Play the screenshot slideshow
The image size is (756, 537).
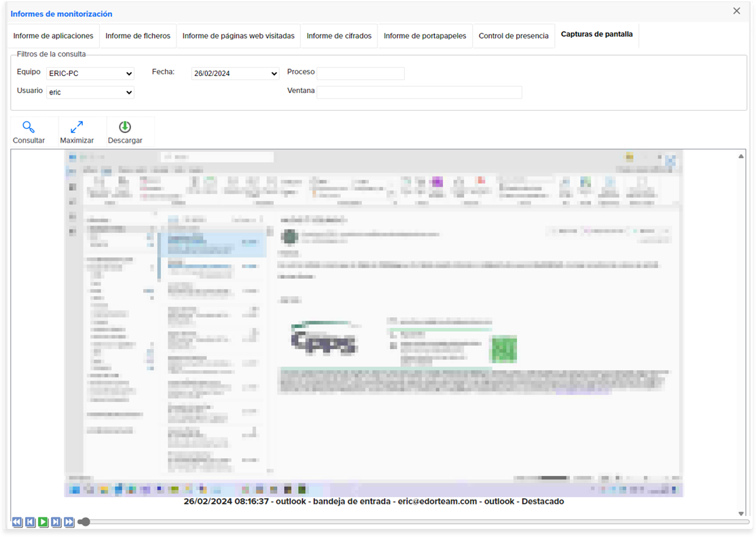click(43, 522)
